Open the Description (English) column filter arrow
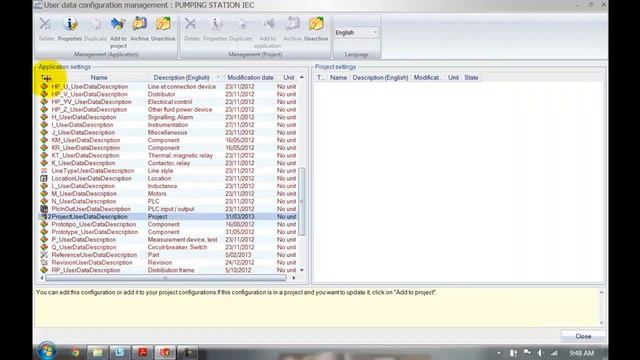 218,78
